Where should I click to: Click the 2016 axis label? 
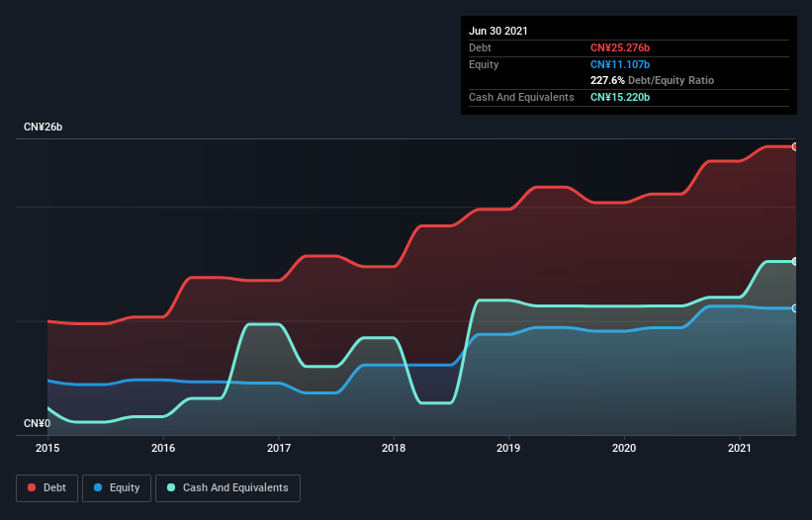163,448
